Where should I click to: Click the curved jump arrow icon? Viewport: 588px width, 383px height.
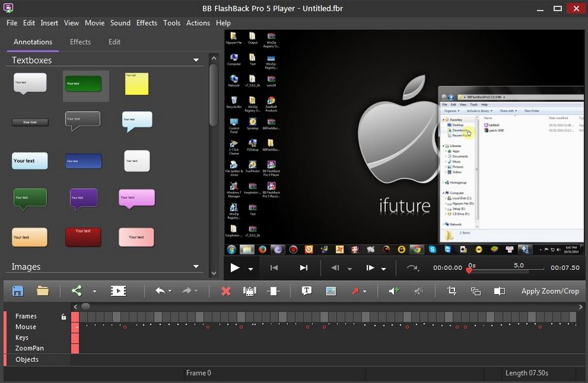point(413,267)
